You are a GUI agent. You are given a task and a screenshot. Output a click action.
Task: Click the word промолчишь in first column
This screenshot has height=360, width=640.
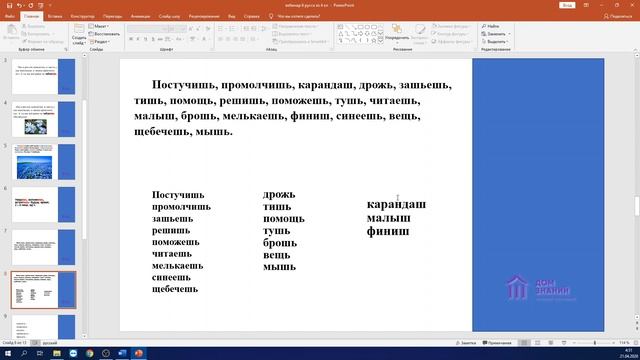pos(181,207)
